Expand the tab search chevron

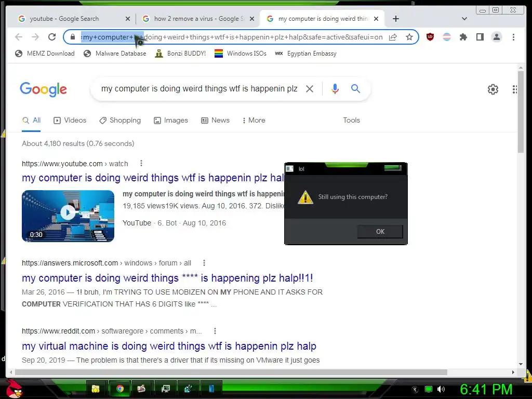pos(464,19)
